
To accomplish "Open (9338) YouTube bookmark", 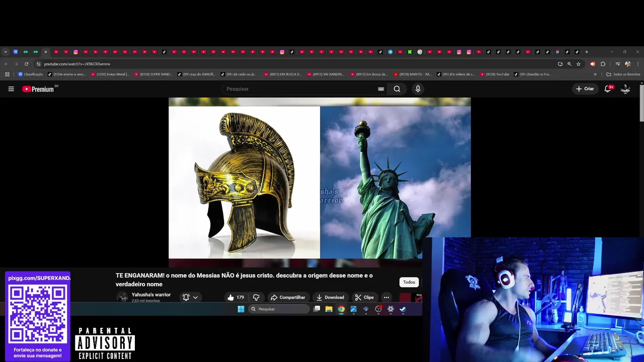I will point(495,74).
